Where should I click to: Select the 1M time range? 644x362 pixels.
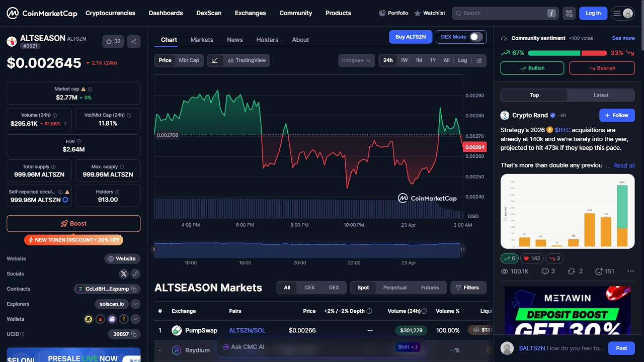419,60
